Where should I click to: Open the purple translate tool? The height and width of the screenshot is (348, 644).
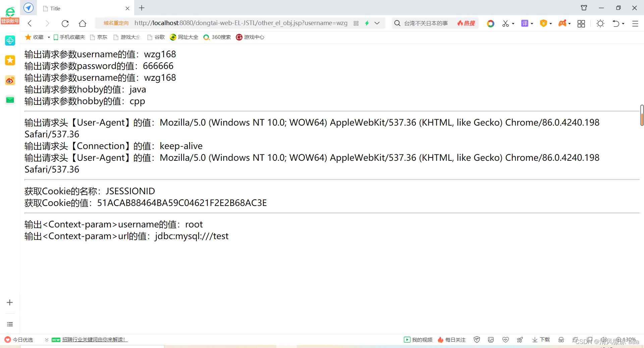(x=525, y=23)
